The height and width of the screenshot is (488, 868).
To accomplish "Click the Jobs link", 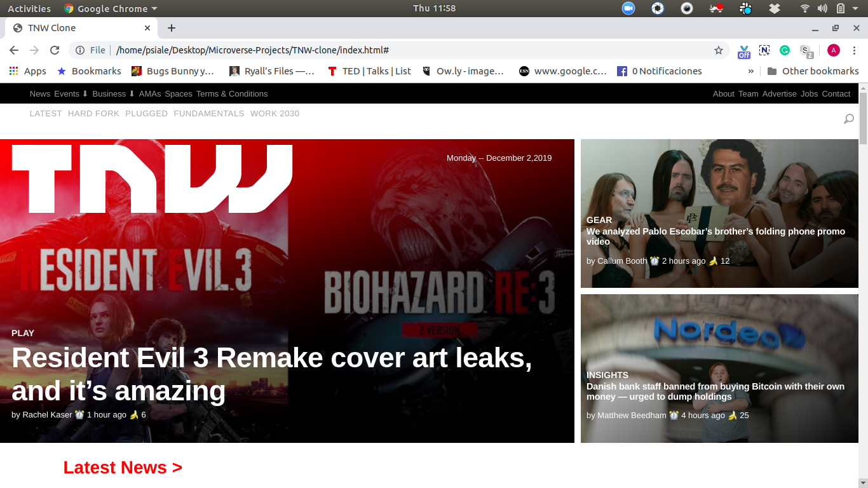I will pyautogui.click(x=810, y=93).
